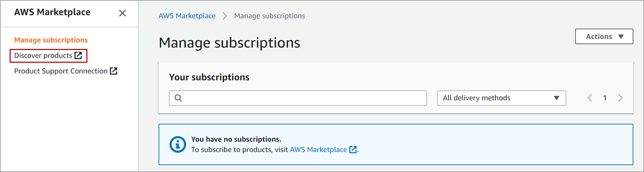This screenshot has height=172, width=644.
Task: Select page 1 in pagination
Action: 605,98
